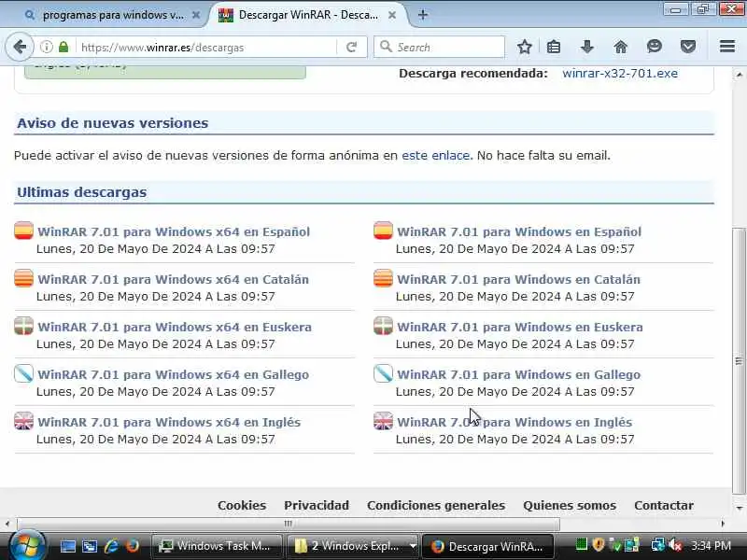The image size is (747, 560).
Task: Click the vertical scrollbar thumb
Action: point(739,361)
